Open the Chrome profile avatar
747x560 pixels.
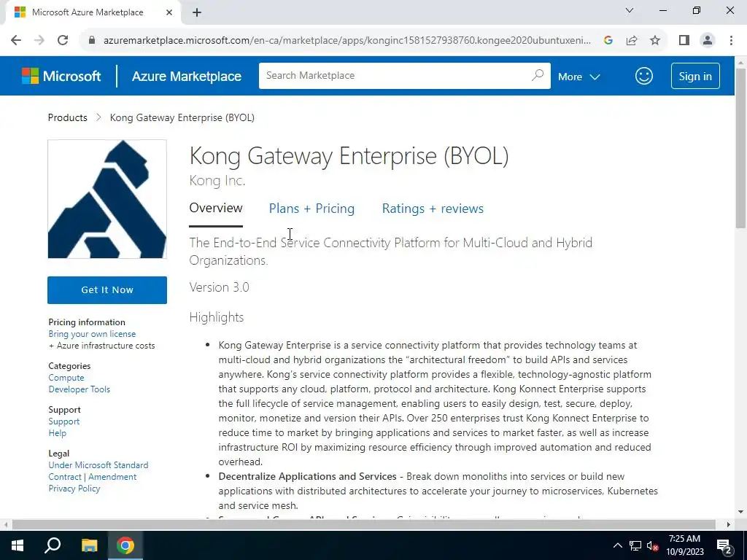point(708,41)
